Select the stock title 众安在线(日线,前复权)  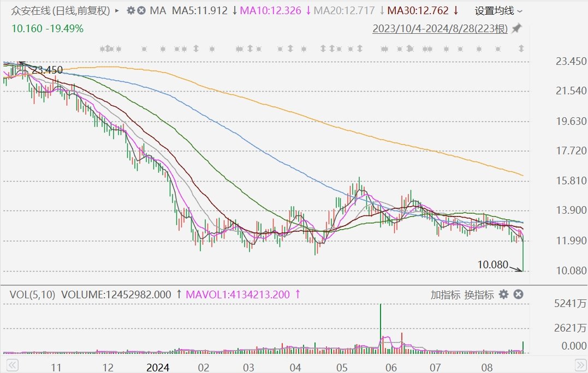click(x=61, y=11)
